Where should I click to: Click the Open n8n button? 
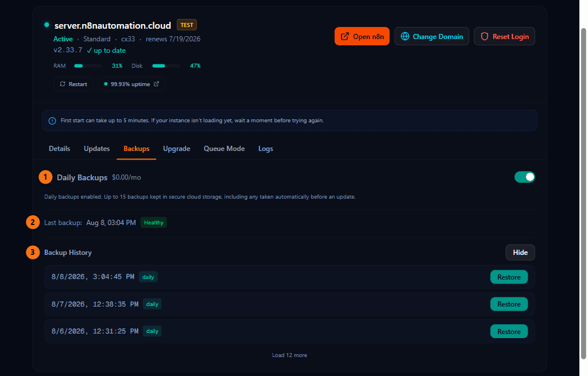click(362, 36)
